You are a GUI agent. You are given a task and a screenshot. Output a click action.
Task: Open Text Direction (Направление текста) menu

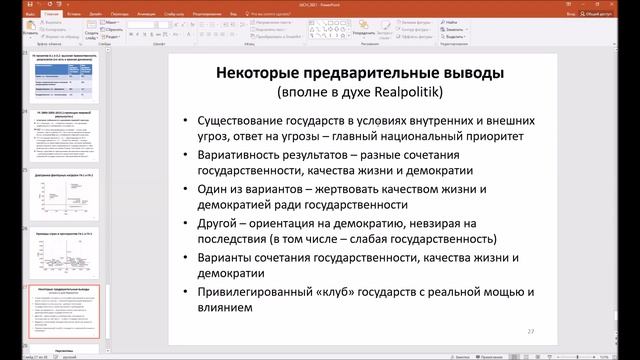coord(271,22)
